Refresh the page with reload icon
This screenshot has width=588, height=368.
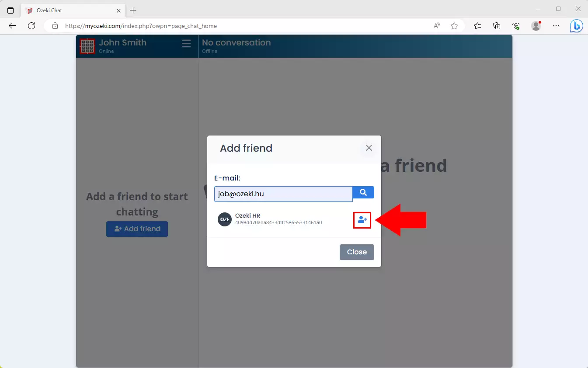click(x=31, y=26)
